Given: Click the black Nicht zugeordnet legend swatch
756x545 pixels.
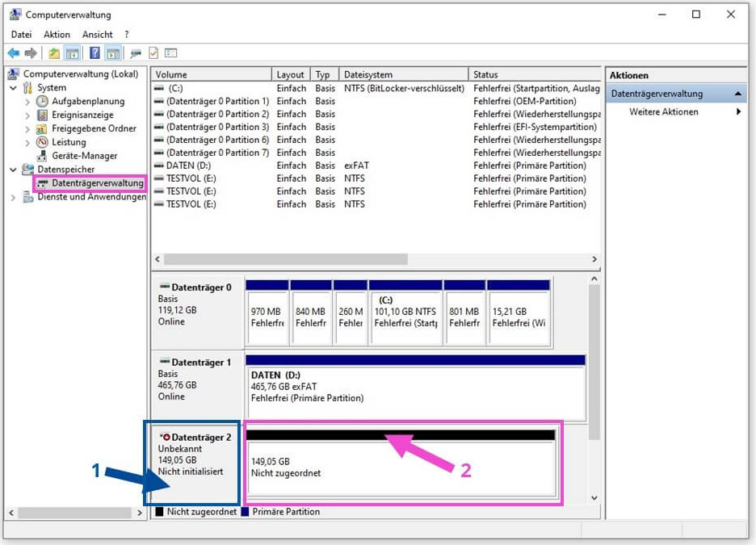Looking at the screenshot, I should (160, 512).
